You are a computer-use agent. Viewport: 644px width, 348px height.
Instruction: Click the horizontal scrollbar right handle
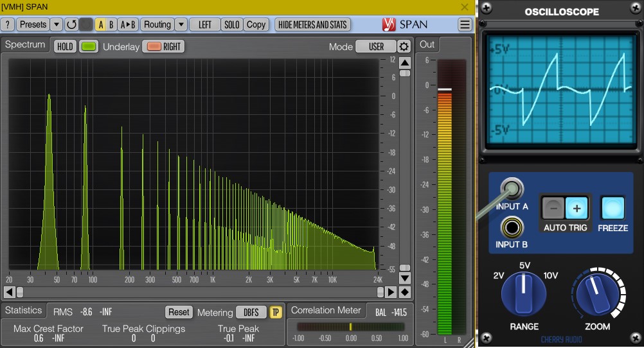click(x=380, y=292)
